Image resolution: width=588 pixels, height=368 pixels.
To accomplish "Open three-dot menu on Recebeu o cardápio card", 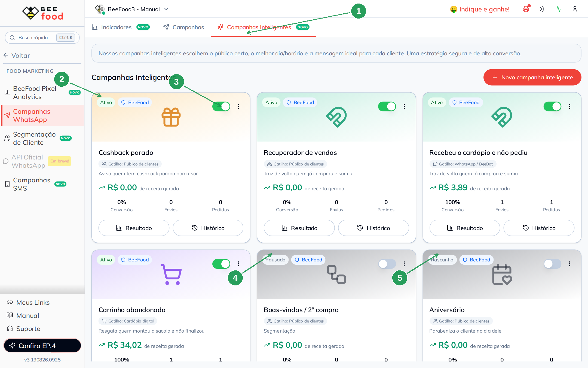I will coord(569,106).
